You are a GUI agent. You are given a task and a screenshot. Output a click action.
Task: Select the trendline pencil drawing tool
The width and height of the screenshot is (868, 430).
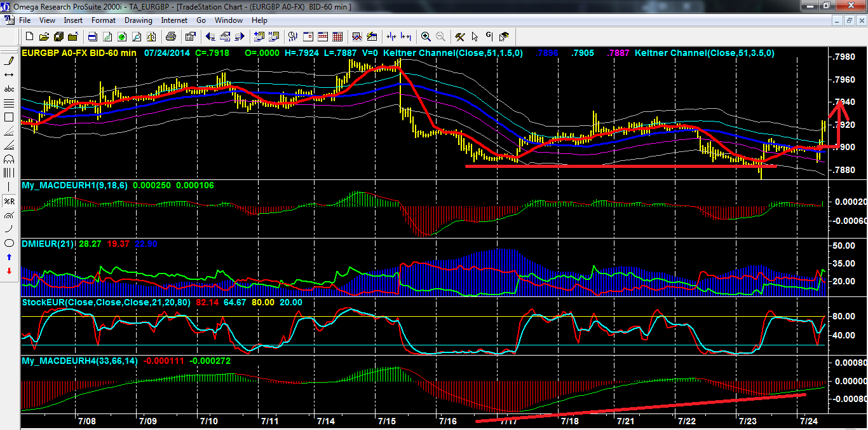click(x=9, y=61)
